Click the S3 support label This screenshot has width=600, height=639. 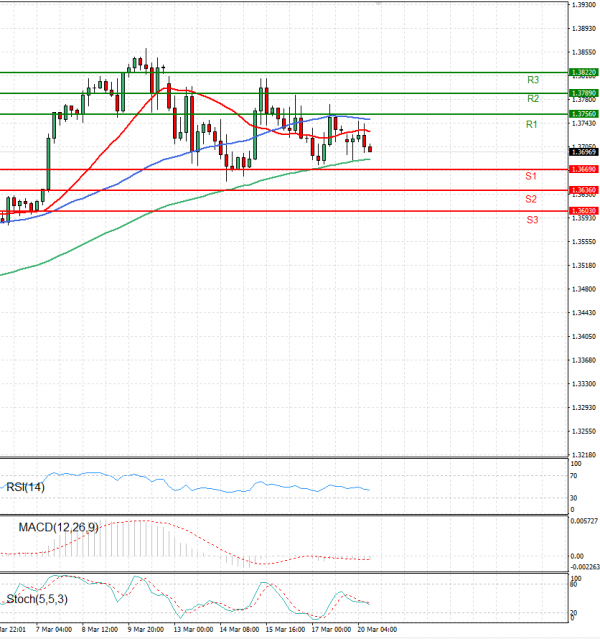click(x=532, y=220)
